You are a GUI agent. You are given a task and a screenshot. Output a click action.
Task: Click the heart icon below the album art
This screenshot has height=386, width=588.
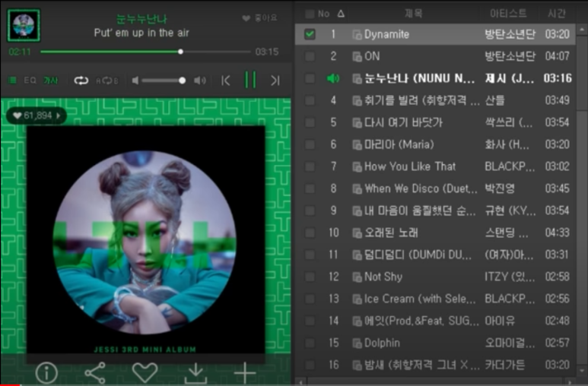click(145, 372)
